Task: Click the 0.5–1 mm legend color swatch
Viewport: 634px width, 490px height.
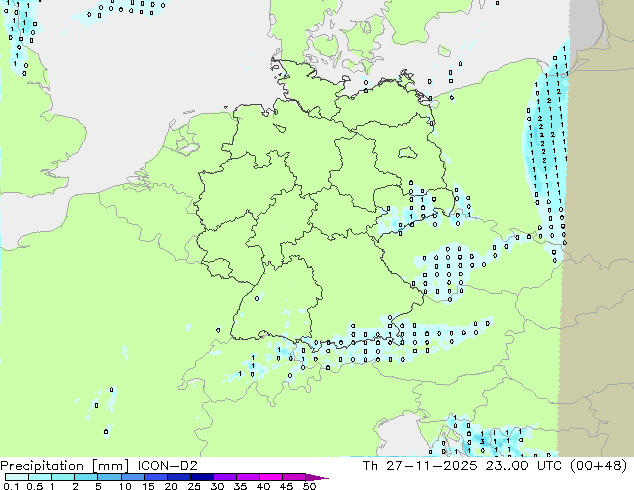Action: (40, 477)
